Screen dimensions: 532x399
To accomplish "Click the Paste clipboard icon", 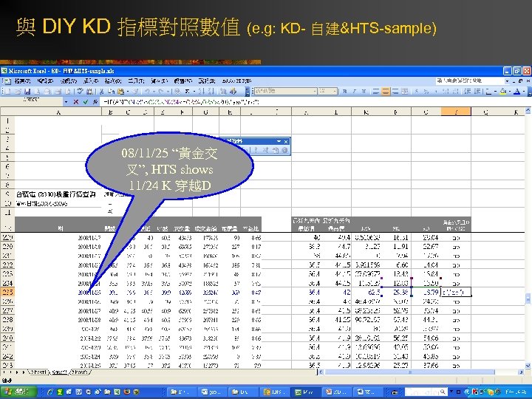I will [x=120, y=92].
